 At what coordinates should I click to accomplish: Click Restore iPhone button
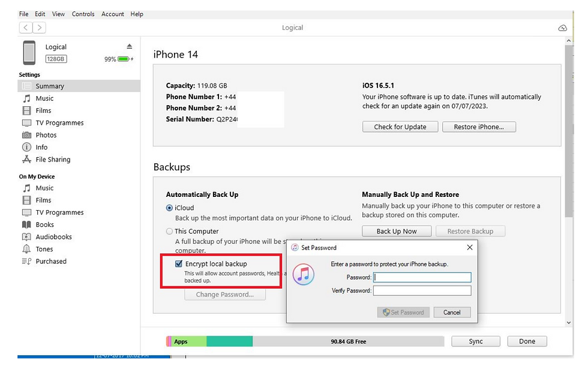click(x=479, y=127)
